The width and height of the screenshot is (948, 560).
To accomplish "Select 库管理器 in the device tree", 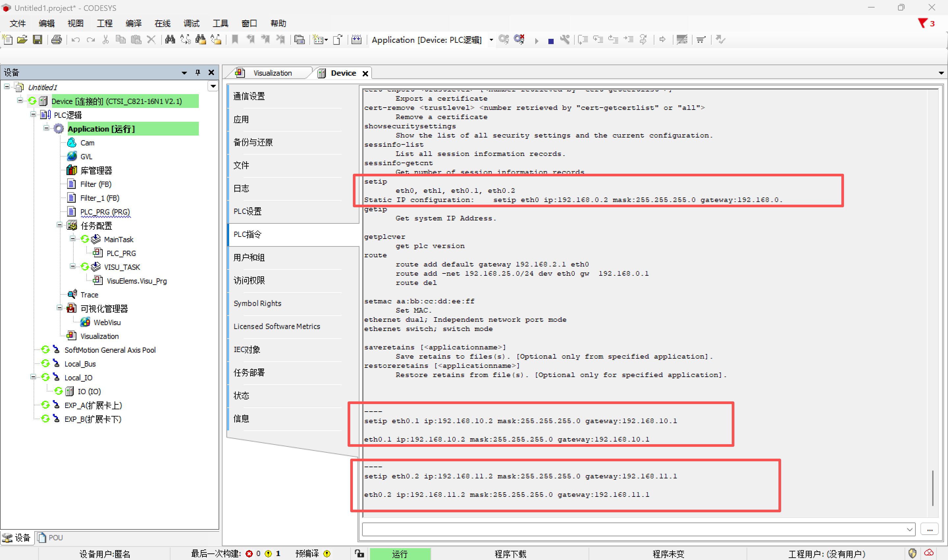I will coord(96,170).
